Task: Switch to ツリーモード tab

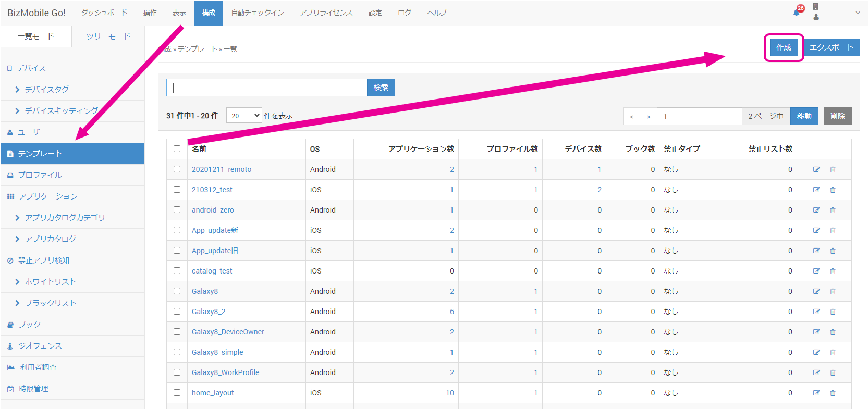Action: 108,36
